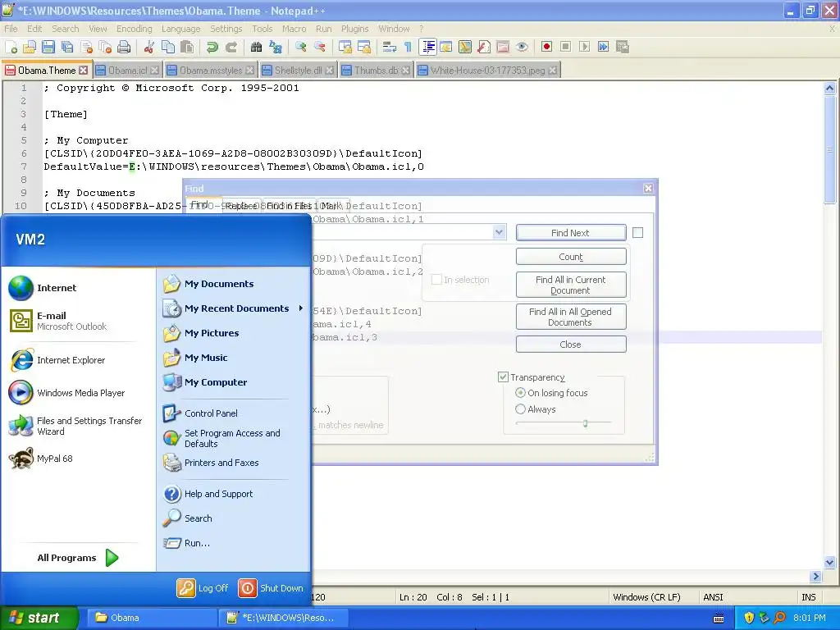Click the Cut scissors toolbar icon

(x=149, y=47)
